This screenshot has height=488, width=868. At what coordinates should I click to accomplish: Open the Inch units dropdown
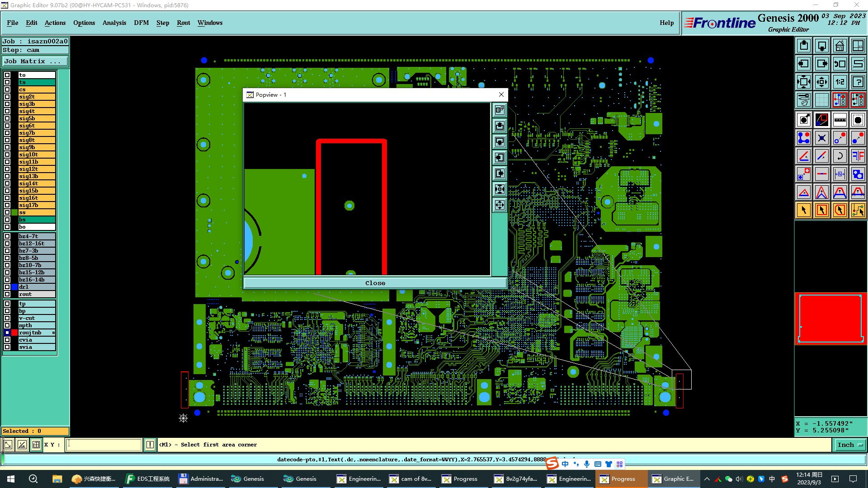(x=849, y=445)
